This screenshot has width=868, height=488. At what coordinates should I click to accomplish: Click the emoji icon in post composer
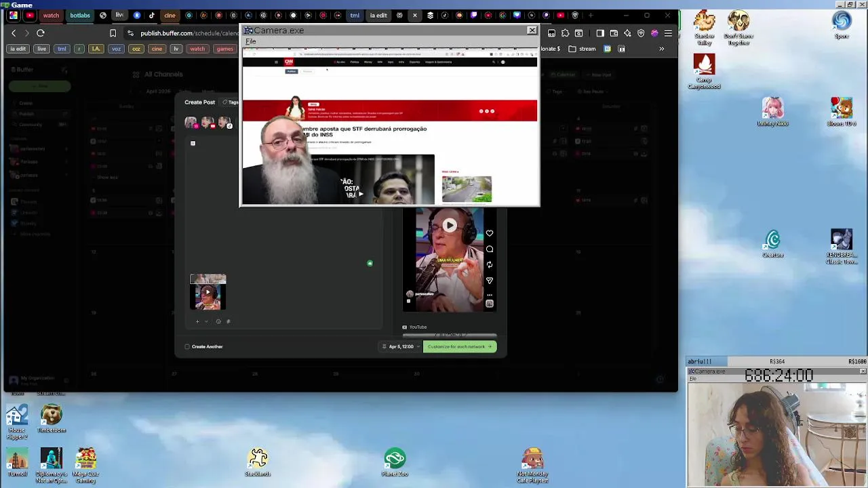click(x=218, y=321)
